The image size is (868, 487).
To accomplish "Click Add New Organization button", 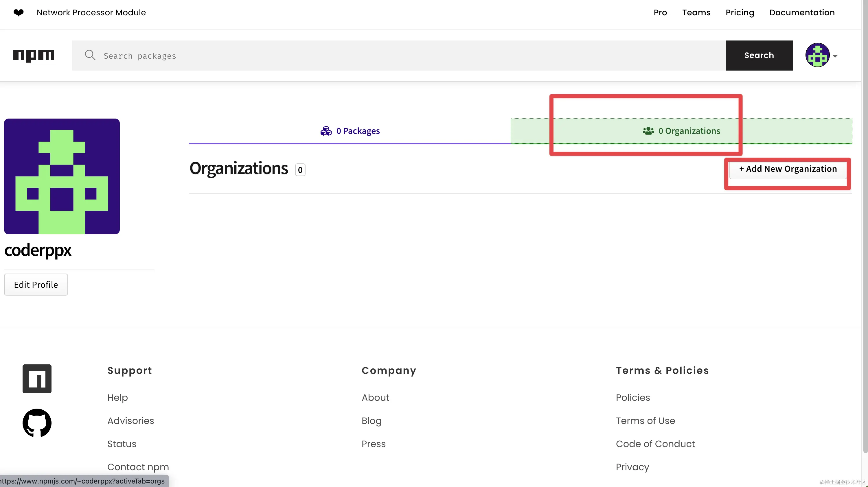I will tap(788, 169).
